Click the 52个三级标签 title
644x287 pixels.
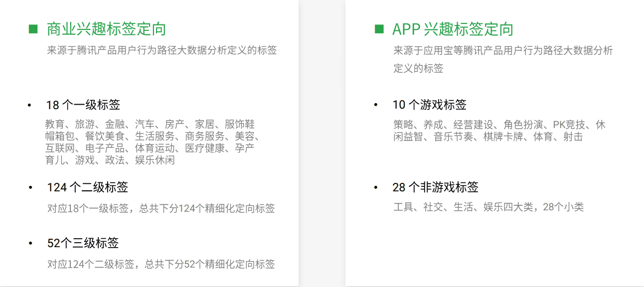(x=83, y=243)
